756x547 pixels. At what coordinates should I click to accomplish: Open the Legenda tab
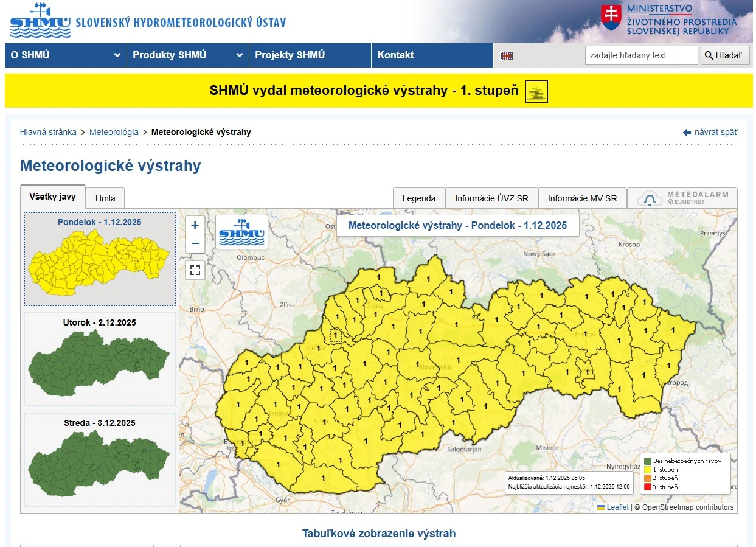tap(419, 198)
